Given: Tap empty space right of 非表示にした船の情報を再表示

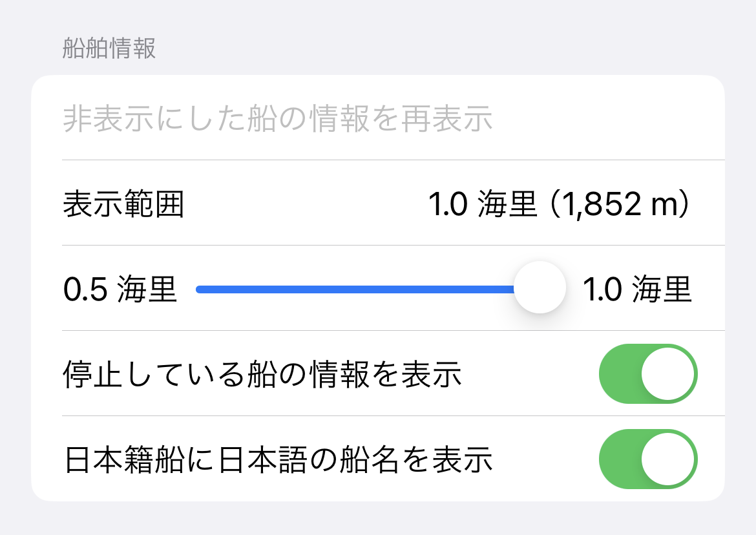Looking at the screenshot, I should (x=607, y=119).
